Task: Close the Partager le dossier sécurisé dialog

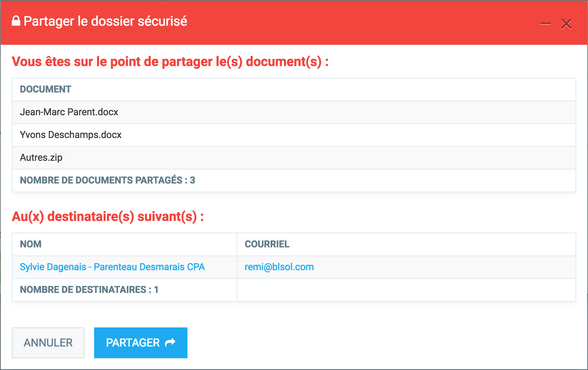Action: (566, 24)
